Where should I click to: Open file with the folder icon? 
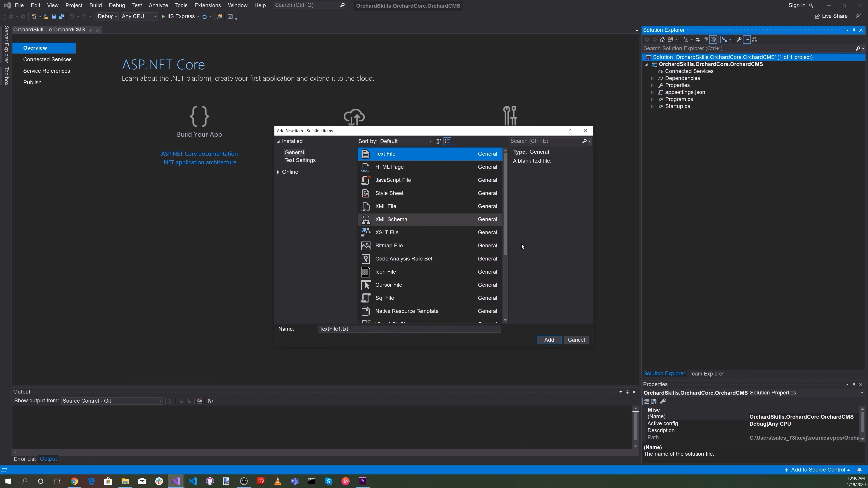pyautogui.click(x=46, y=16)
